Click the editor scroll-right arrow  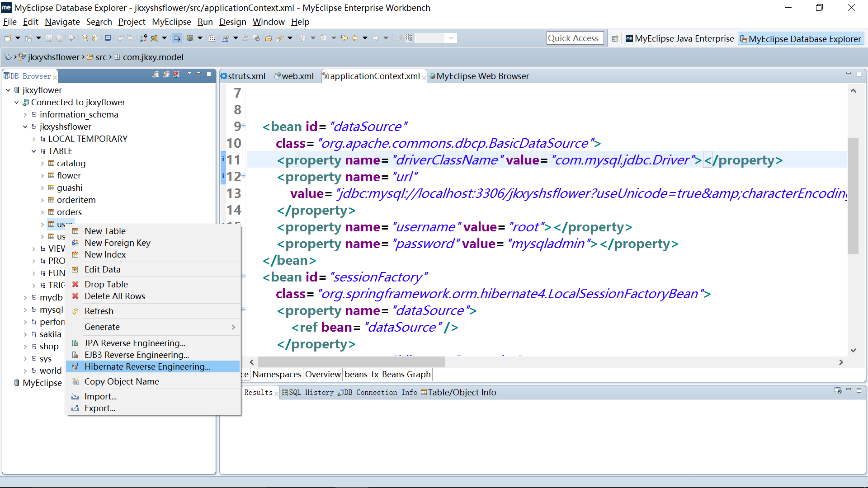point(841,362)
